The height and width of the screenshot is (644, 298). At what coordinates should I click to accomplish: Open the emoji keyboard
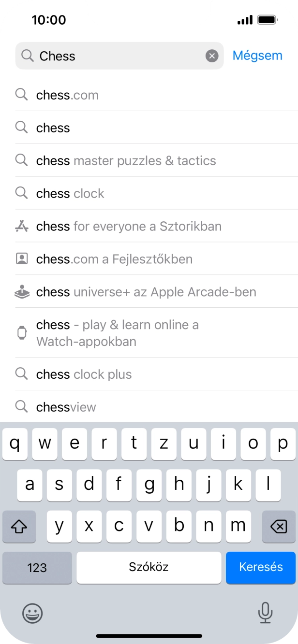pos(32,614)
